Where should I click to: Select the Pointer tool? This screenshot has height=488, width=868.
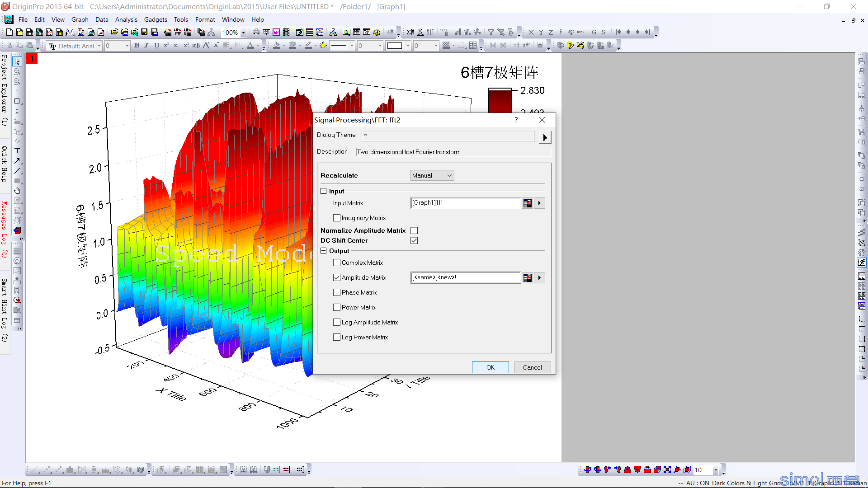pyautogui.click(x=17, y=61)
